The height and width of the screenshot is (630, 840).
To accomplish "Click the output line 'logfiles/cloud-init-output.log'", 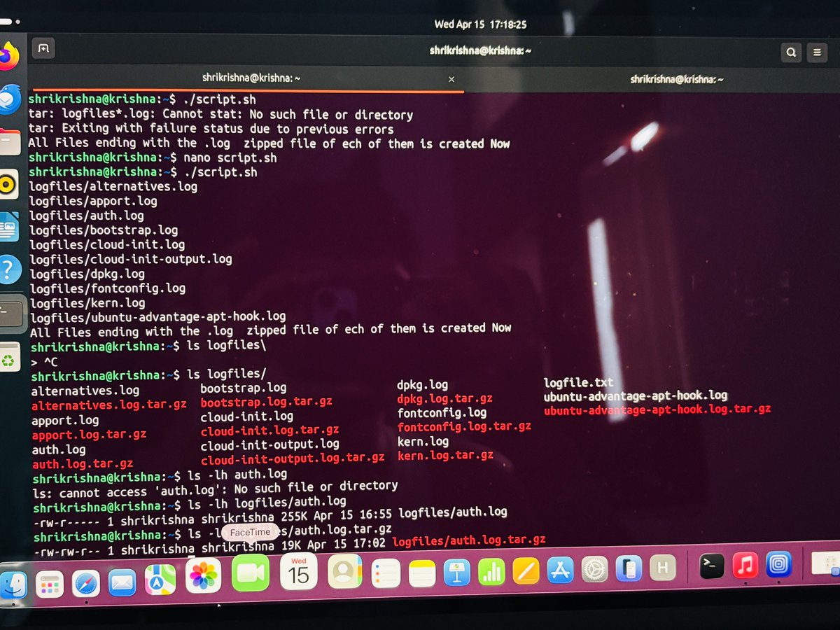I will point(130,259).
